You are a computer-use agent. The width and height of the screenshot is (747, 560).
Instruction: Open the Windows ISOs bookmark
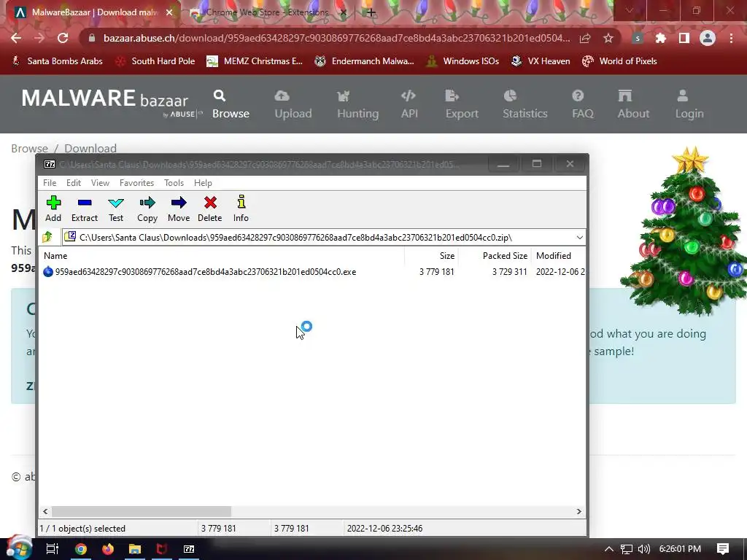tap(462, 61)
